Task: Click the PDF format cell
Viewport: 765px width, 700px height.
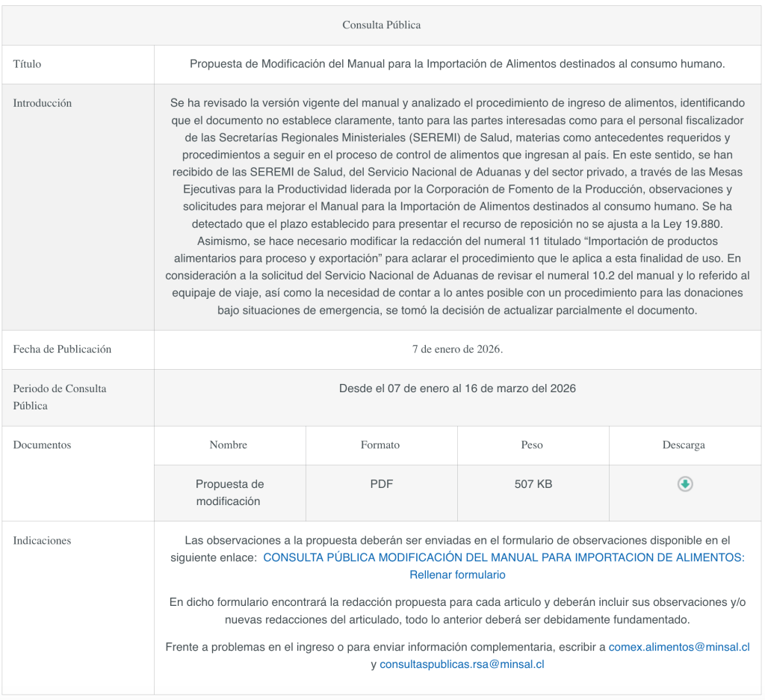Action: pyautogui.click(x=381, y=484)
